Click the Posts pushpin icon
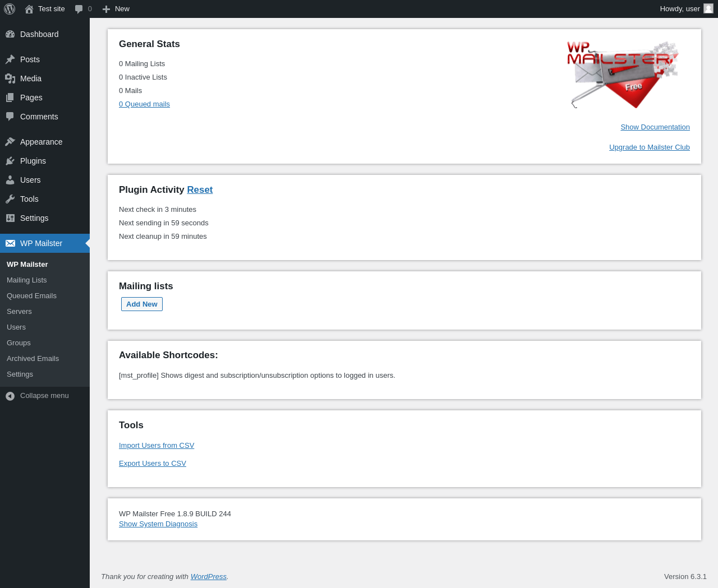The height and width of the screenshot is (588, 718). tap(10, 59)
